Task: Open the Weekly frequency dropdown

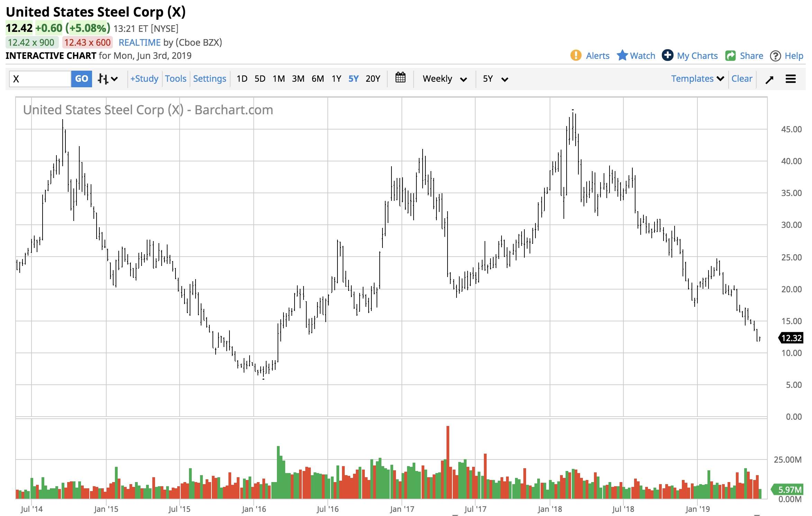Action: [x=445, y=79]
